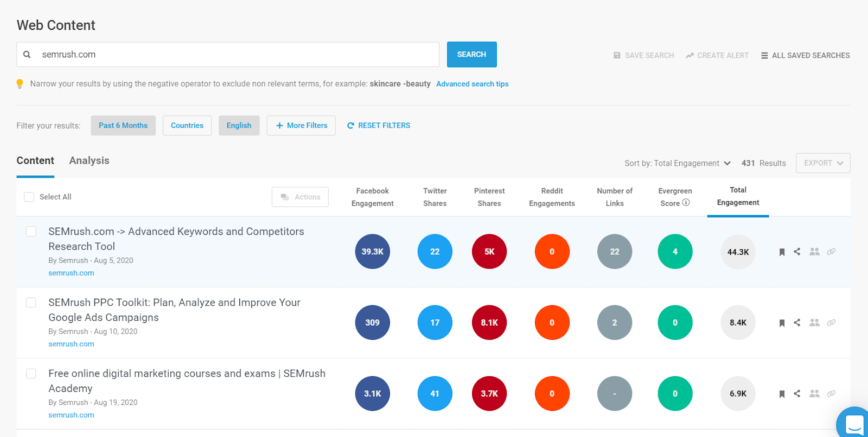
Task: Click into the semrush.com search field
Action: click(233, 55)
